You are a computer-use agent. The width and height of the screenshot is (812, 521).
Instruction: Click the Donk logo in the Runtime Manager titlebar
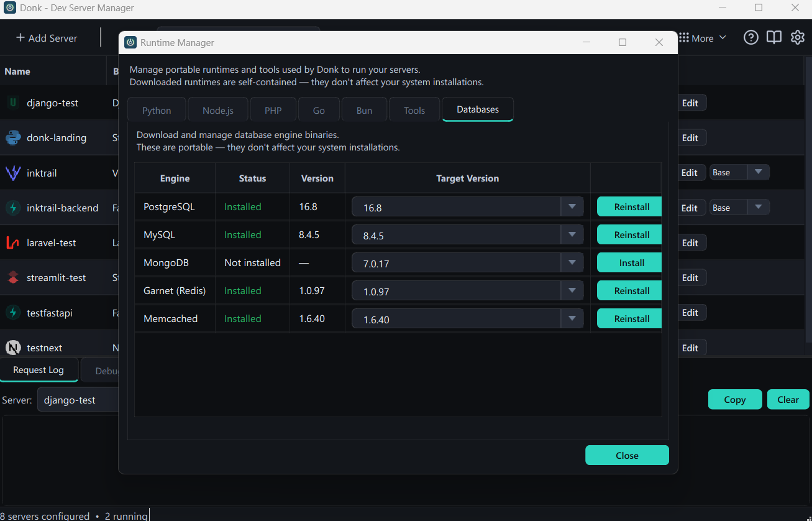click(130, 42)
